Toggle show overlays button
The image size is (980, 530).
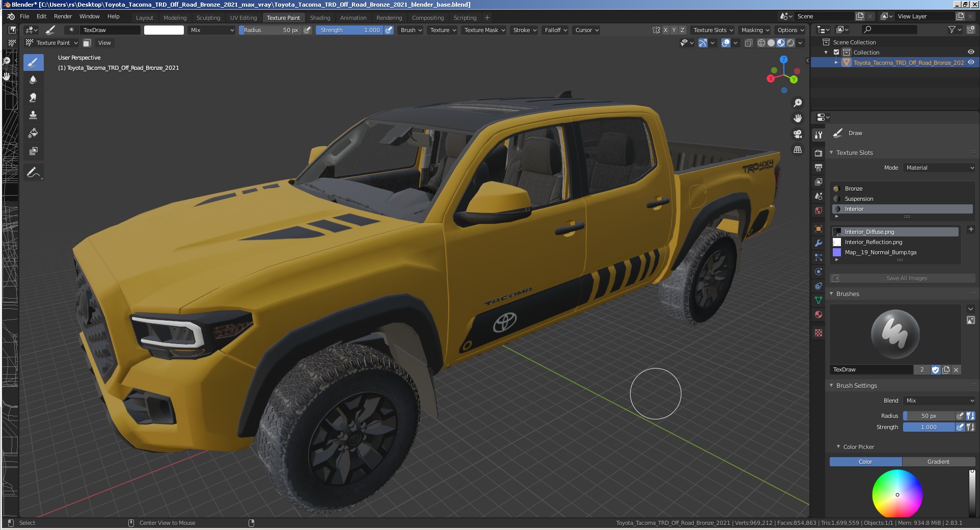(x=726, y=43)
